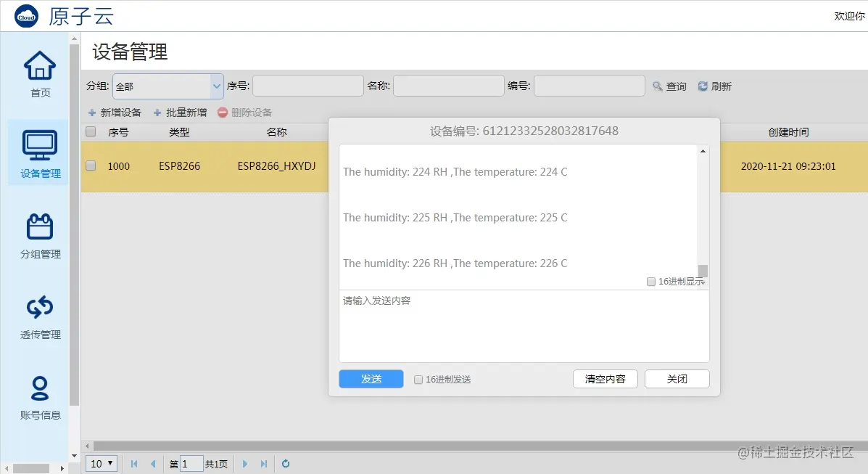The image size is (868, 474).
Task: Open 设备管理 monitor icon in sidebar
Action: pyautogui.click(x=40, y=145)
